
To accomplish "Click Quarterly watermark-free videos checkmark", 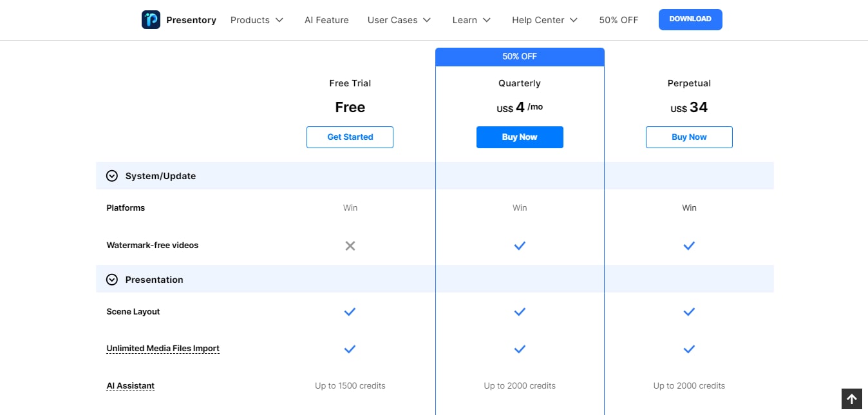I will click(520, 246).
